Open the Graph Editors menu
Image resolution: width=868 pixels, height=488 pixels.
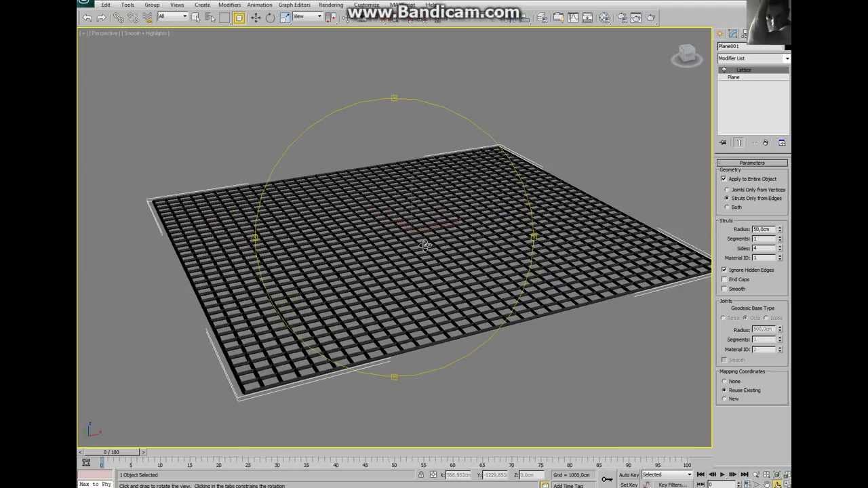(x=294, y=5)
